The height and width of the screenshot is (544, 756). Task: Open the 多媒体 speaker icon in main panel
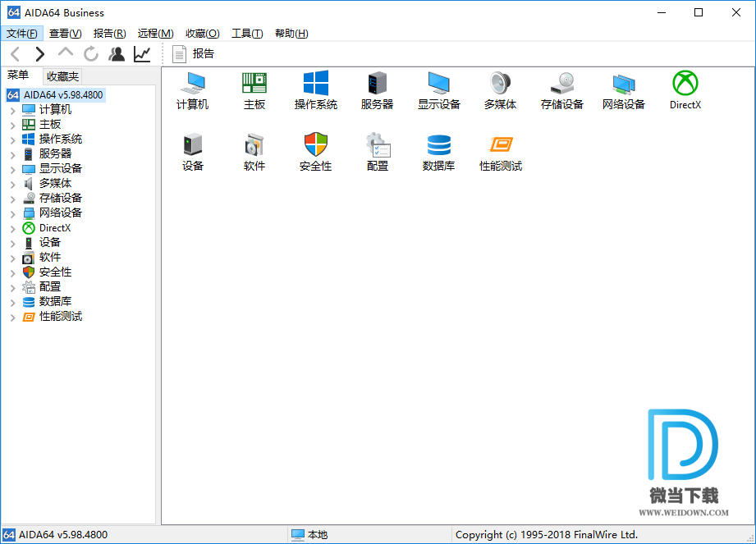point(500,90)
